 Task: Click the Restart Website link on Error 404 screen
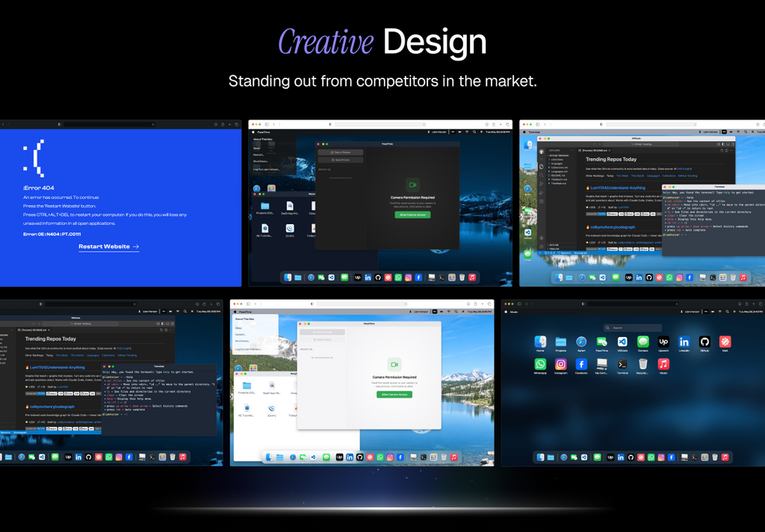click(109, 247)
